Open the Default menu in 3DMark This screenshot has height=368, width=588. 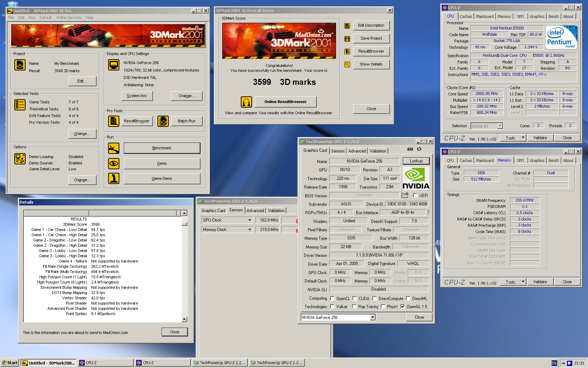(x=45, y=18)
